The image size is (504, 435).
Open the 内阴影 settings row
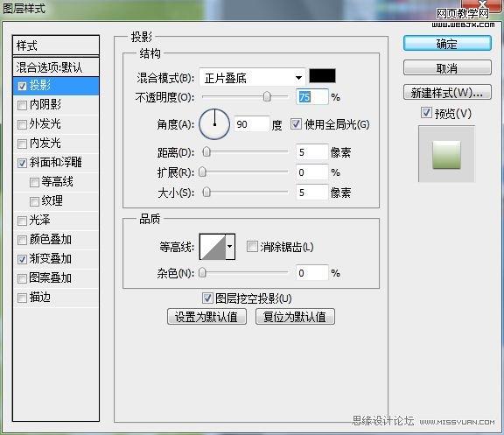56,104
